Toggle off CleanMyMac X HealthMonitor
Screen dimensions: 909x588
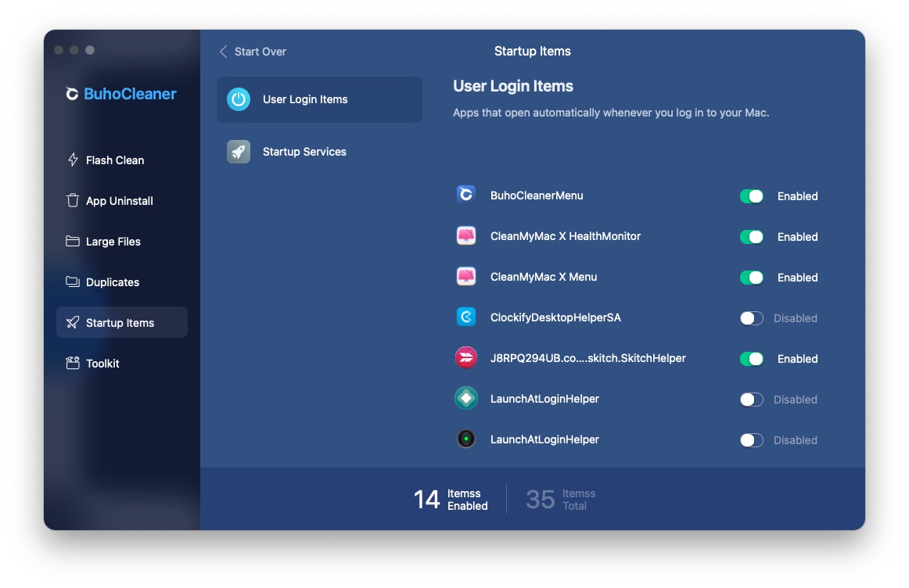point(751,237)
